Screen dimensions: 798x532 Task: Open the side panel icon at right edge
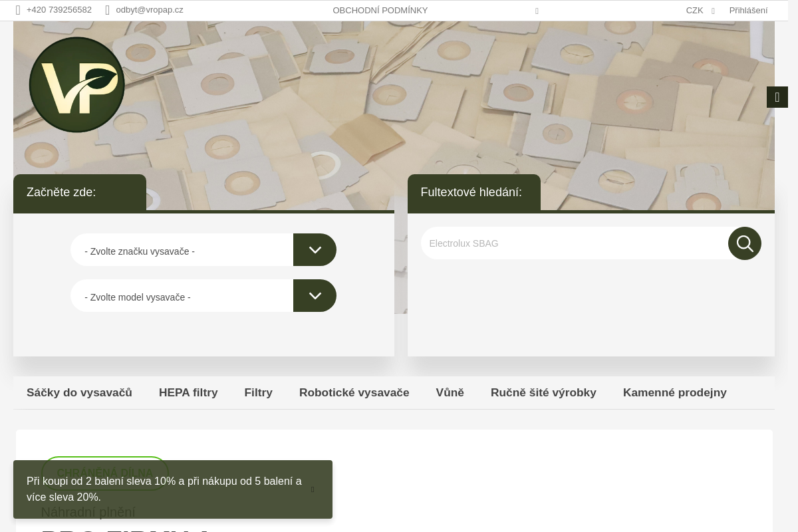777,97
